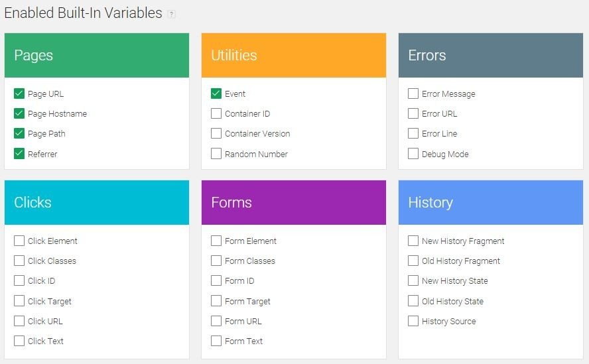Enable the Error Message variable
Screen dimensions: 589x364
click(x=413, y=93)
